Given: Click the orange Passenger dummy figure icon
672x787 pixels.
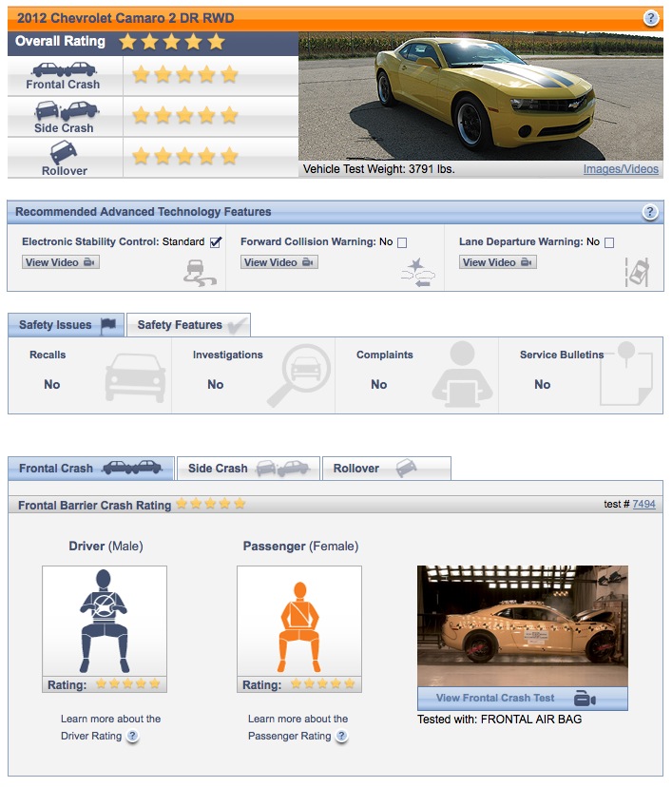Looking at the screenshot, I should 299,627.
